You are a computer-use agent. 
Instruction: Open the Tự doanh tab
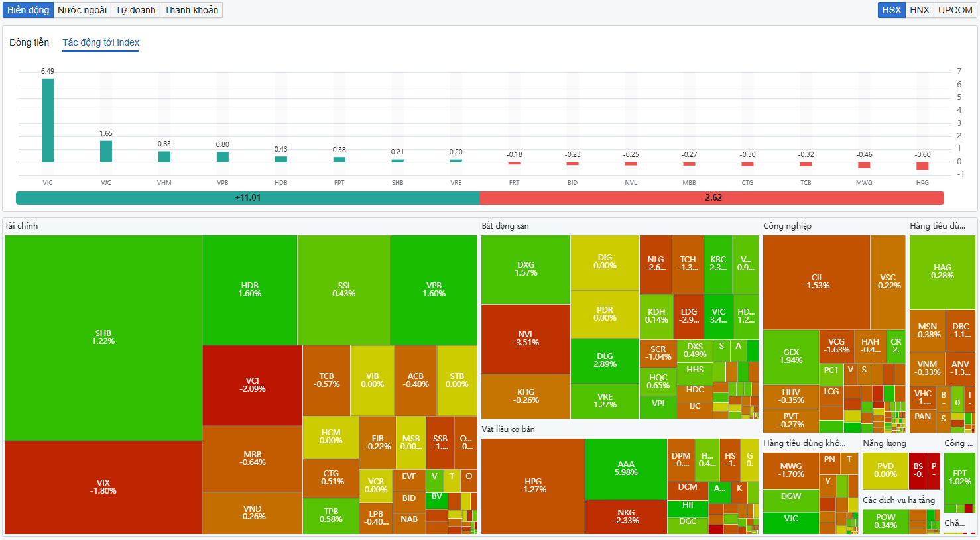tap(135, 10)
